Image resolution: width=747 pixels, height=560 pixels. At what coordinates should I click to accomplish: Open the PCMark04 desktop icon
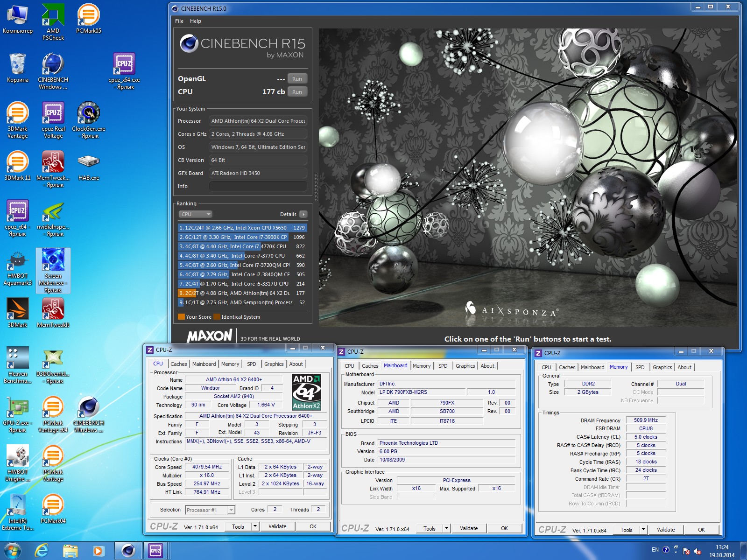coord(53,509)
